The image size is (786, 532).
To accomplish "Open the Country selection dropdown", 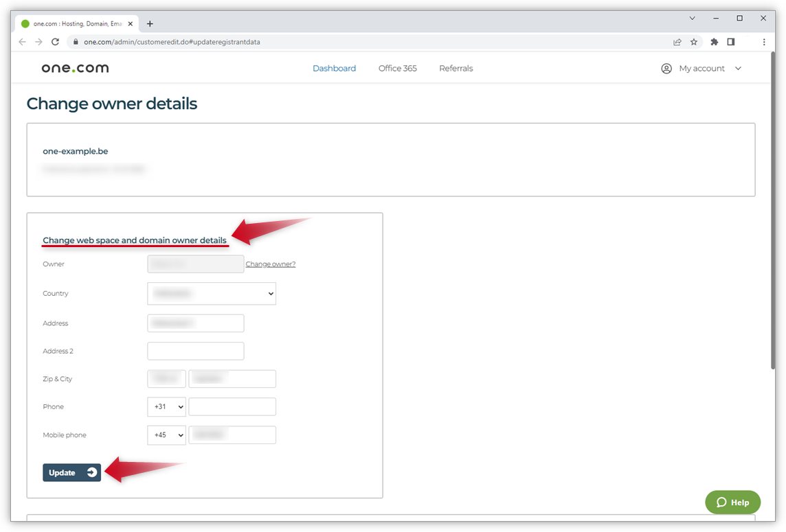I will tap(211, 293).
